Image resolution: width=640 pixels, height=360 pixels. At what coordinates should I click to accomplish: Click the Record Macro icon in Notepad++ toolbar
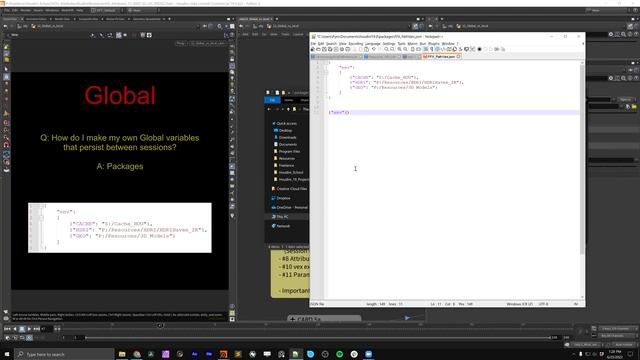click(x=480, y=49)
